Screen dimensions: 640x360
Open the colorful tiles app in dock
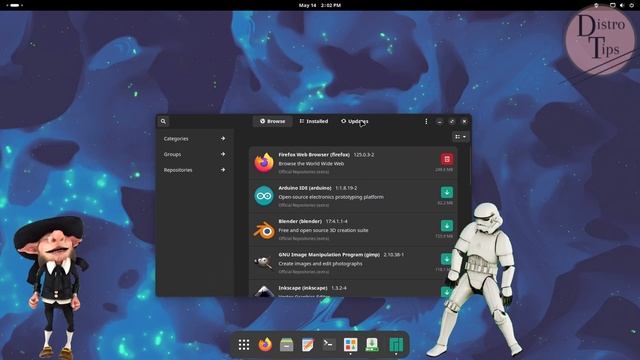350,345
